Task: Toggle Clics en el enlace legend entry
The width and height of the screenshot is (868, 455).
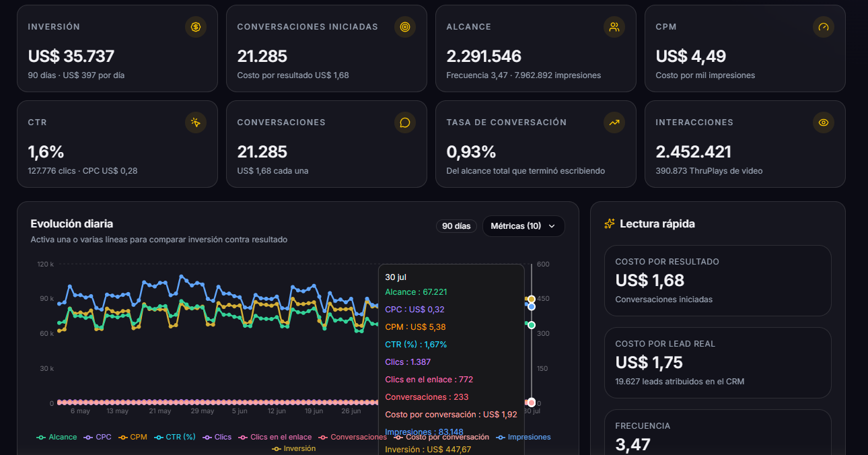Action: tap(275, 437)
